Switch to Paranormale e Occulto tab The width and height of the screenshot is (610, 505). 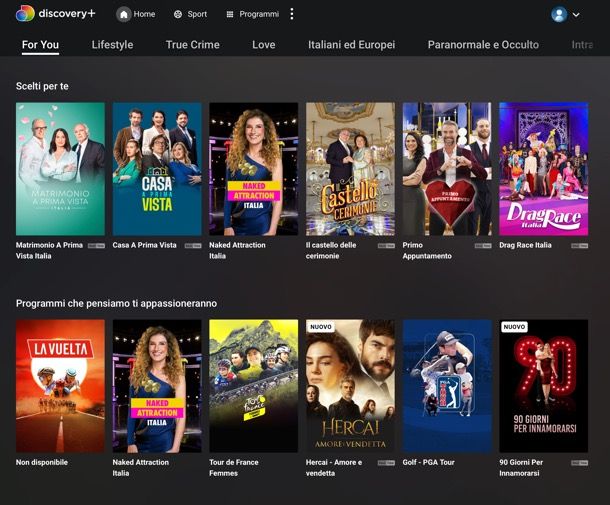pos(484,45)
